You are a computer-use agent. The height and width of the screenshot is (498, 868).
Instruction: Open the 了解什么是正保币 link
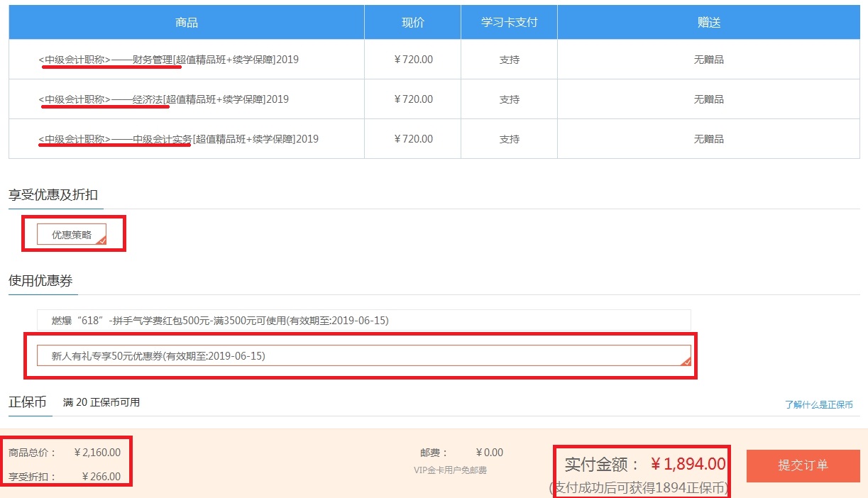coord(818,404)
